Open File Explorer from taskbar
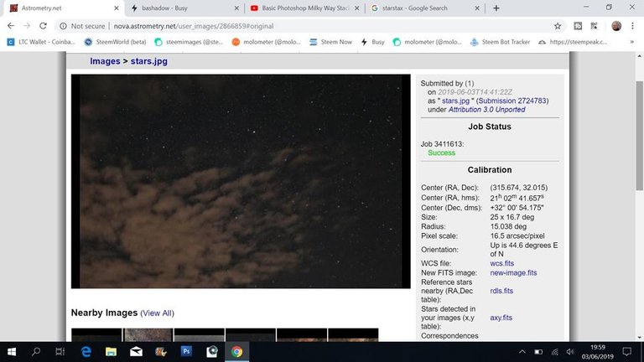 (x=111, y=352)
